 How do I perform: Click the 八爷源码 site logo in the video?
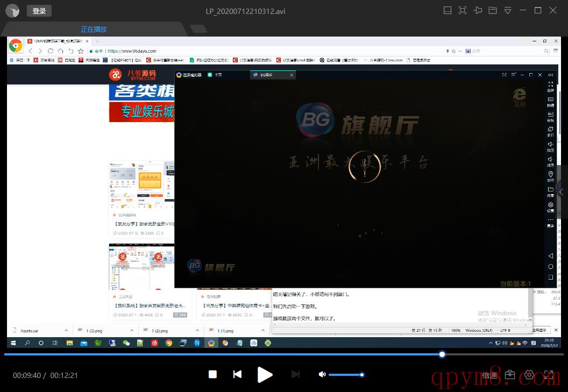click(132, 75)
